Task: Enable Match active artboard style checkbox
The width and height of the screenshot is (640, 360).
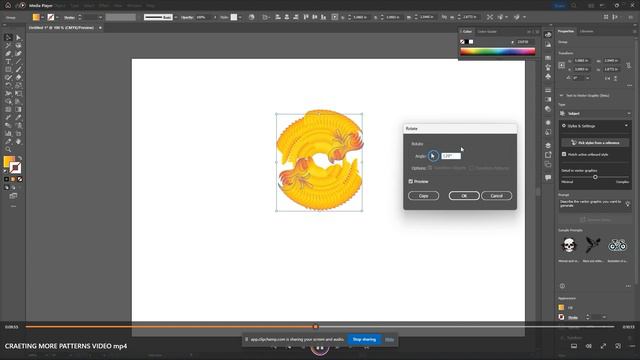Action: [564, 154]
